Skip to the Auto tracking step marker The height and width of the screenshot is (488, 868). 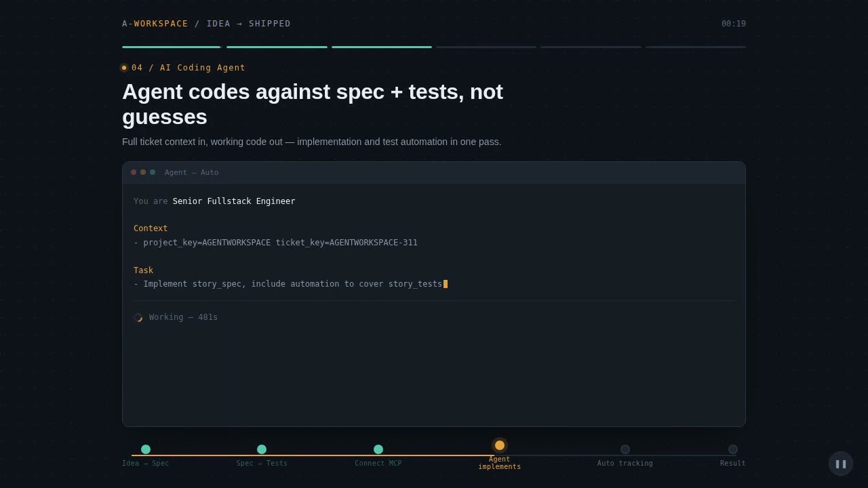pos(625,449)
